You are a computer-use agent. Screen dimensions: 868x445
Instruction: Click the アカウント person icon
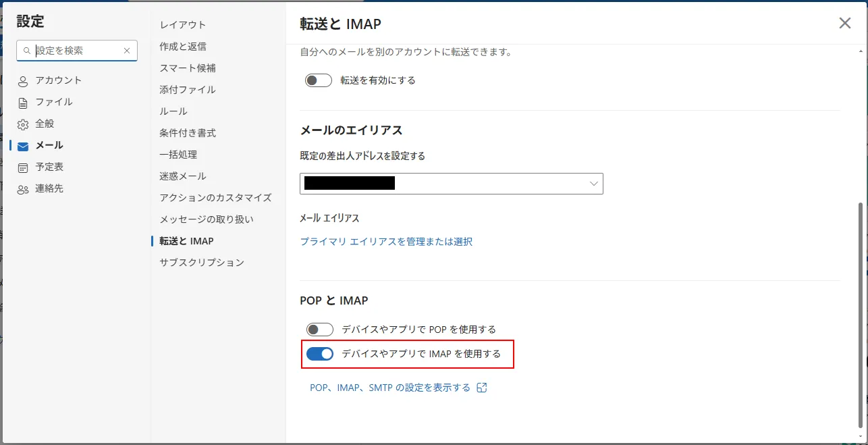[24, 81]
